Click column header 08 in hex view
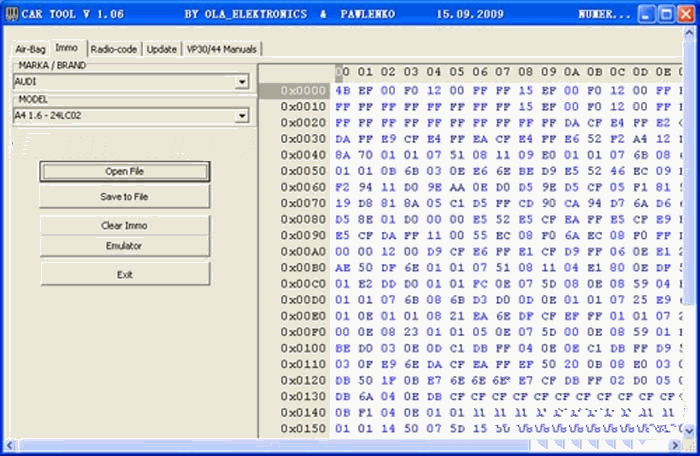The width and height of the screenshot is (700, 456). pyautogui.click(x=525, y=72)
